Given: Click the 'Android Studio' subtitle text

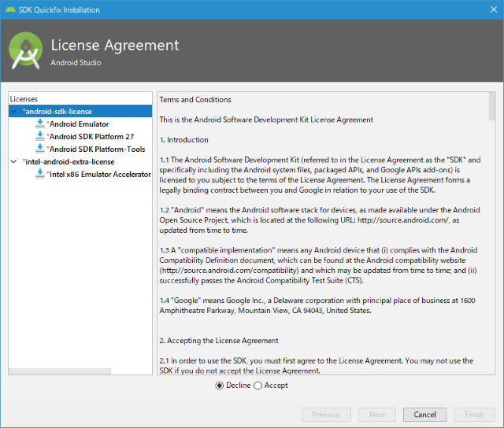Looking at the screenshot, I should click(x=76, y=63).
